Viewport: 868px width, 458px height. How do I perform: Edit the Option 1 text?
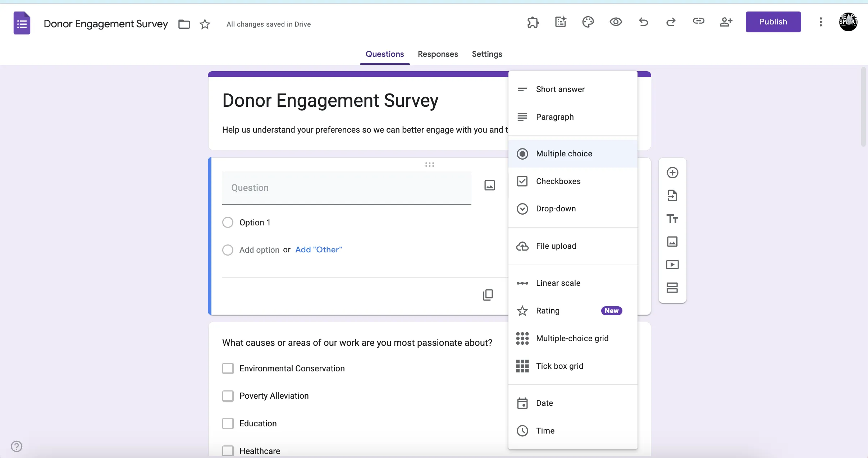255,223
